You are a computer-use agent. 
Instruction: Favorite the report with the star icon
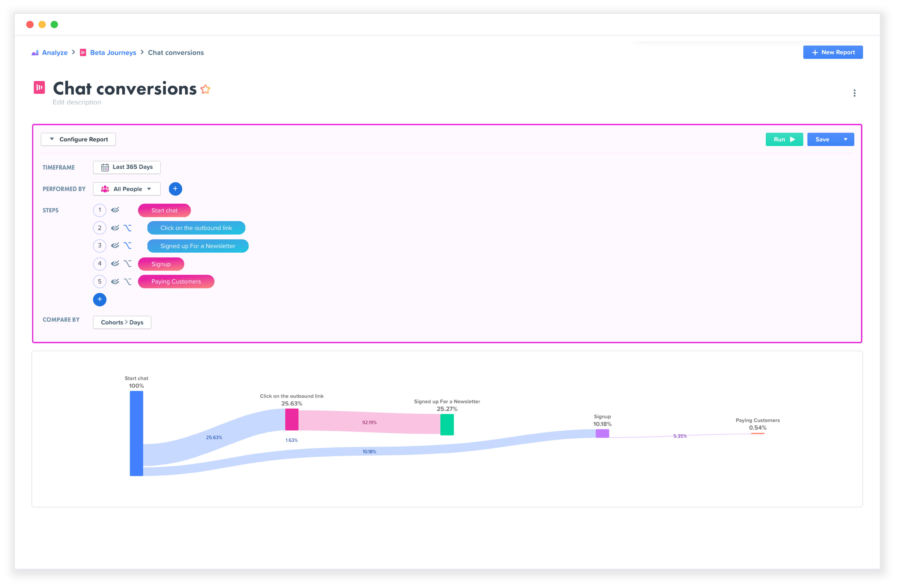205,89
